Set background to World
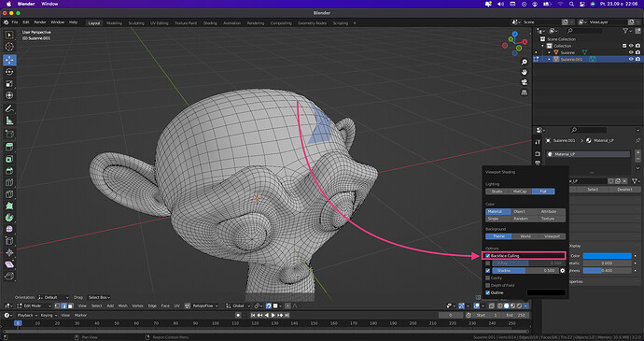 pyautogui.click(x=525, y=236)
